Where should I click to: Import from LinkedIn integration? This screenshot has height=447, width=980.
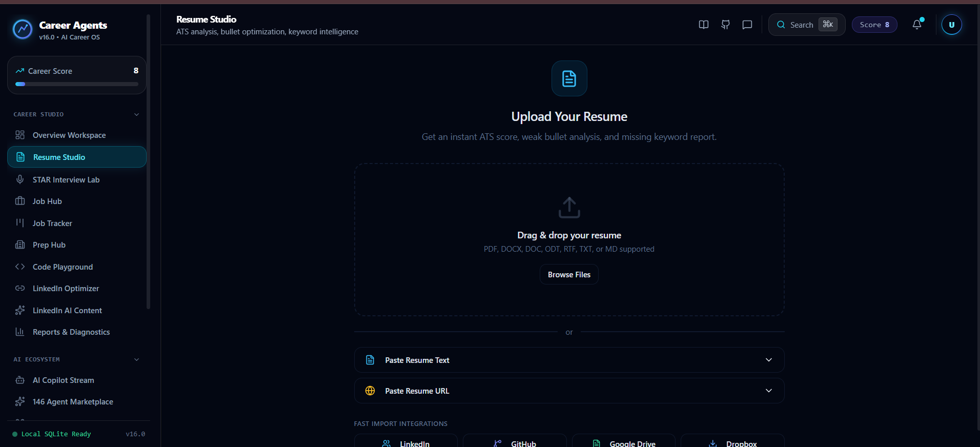[406, 441]
